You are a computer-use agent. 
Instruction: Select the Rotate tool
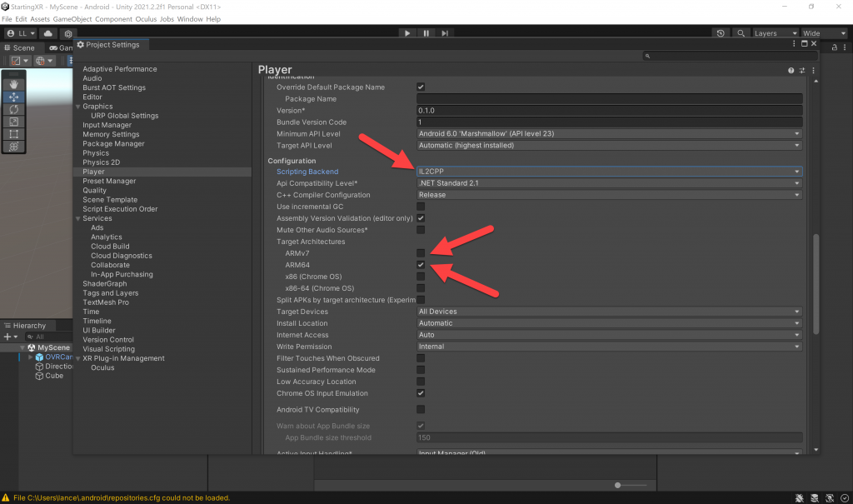click(13, 109)
